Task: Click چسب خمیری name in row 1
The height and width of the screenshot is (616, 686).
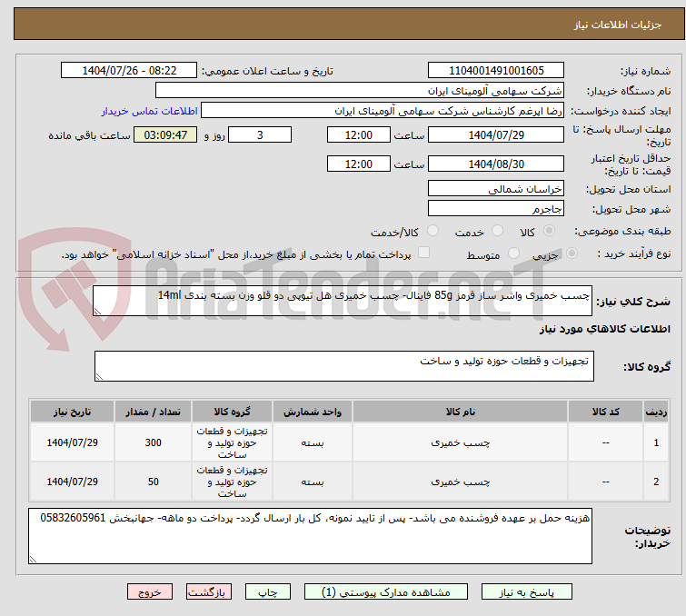Action: 461,442
